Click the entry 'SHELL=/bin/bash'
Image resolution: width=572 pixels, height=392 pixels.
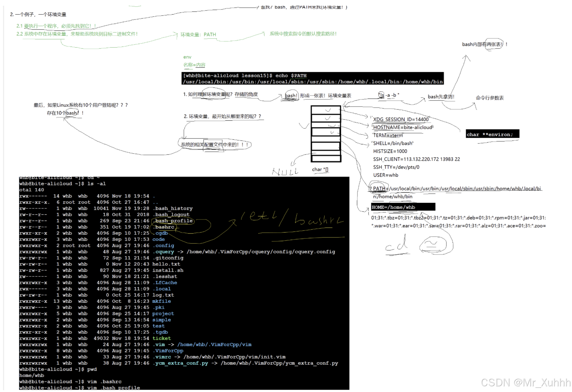point(393,143)
